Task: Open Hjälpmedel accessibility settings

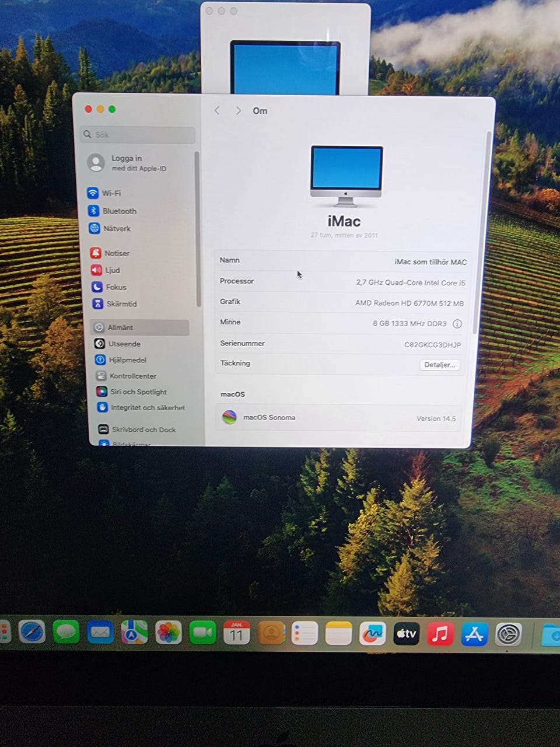Action: pos(121,360)
